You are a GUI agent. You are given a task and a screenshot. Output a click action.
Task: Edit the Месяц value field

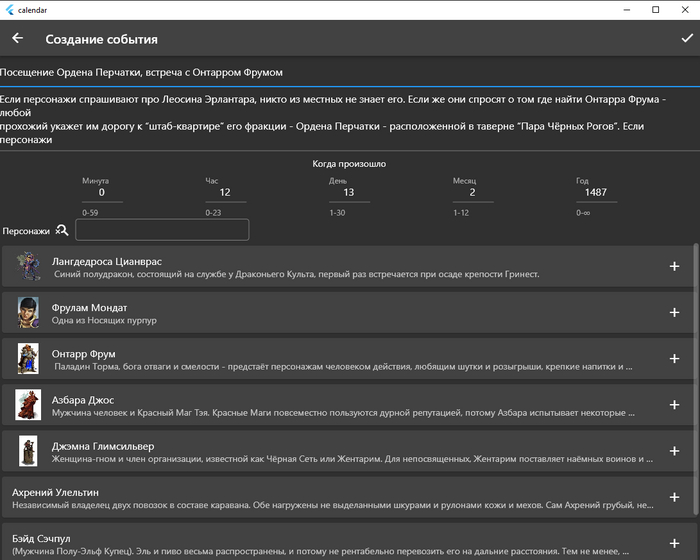(x=472, y=192)
